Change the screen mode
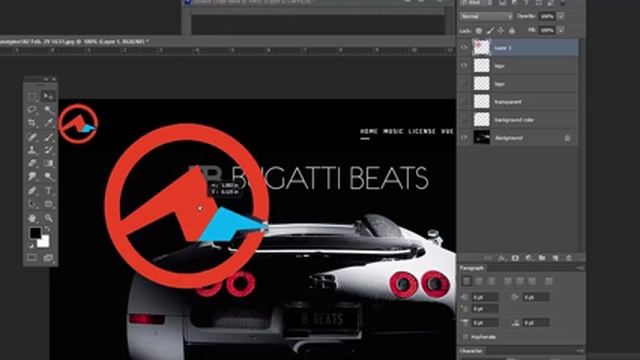Viewport: 640px width, 360px height. (48, 258)
